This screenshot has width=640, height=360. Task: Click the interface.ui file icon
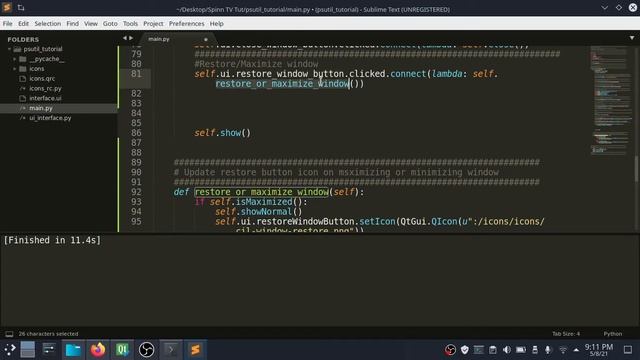(x=22, y=98)
